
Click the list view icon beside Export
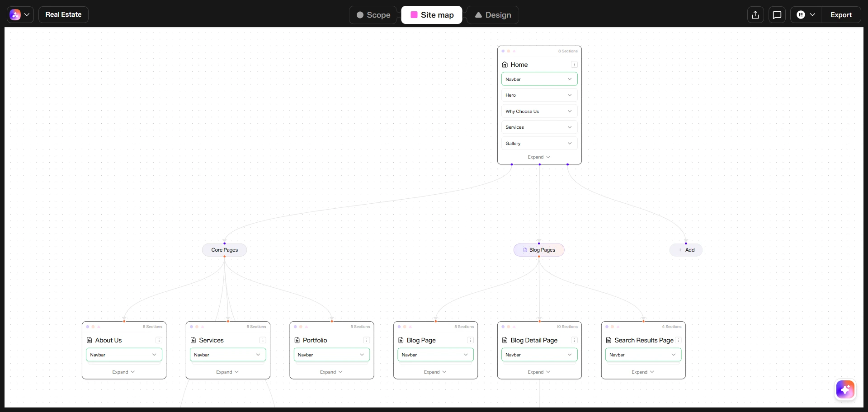coord(802,14)
